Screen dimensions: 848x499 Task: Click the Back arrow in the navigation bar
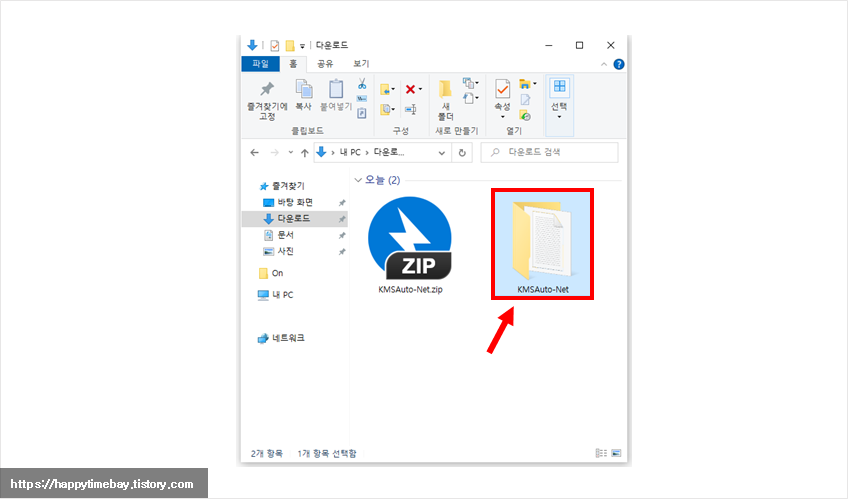click(x=255, y=153)
